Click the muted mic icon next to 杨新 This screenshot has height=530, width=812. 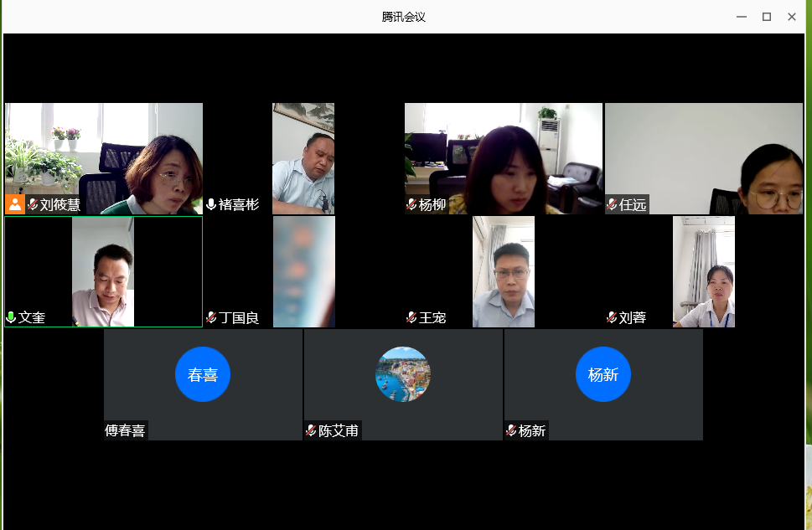[511, 430]
